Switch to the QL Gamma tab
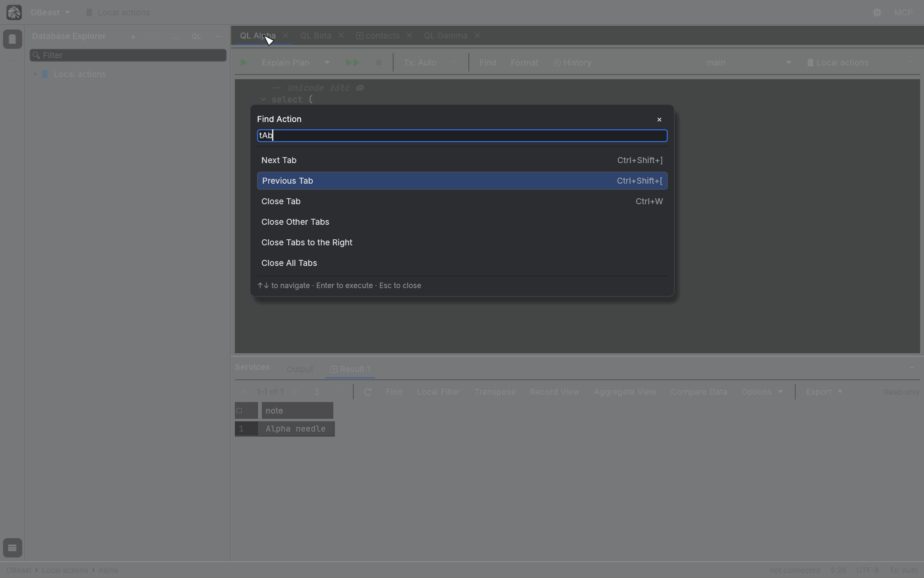 click(445, 36)
